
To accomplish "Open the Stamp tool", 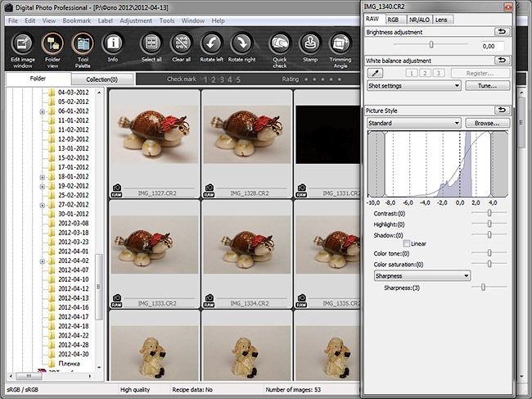I will 310,48.
